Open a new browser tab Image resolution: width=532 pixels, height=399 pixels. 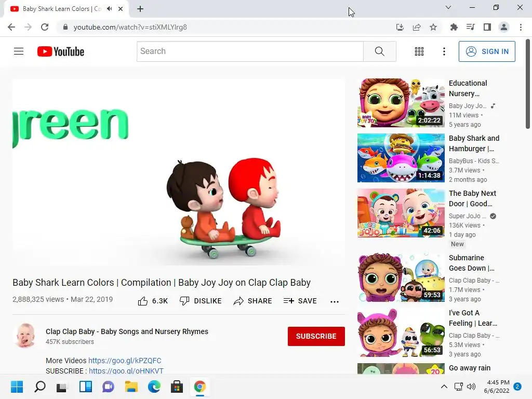pyautogui.click(x=140, y=9)
